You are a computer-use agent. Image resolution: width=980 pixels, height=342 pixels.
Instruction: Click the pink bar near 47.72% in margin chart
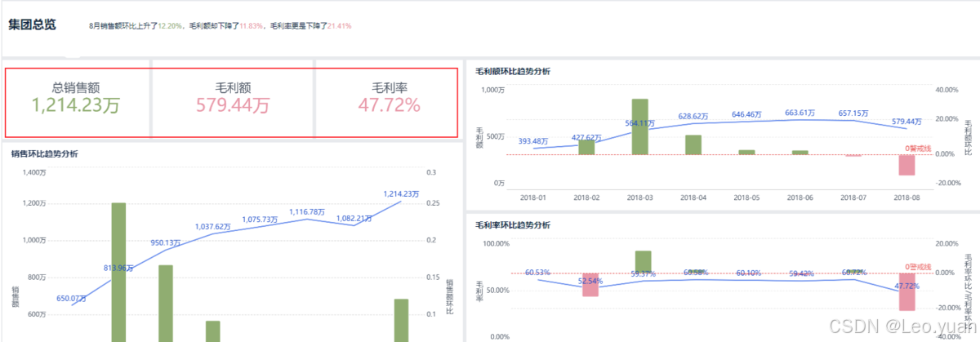click(906, 292)
